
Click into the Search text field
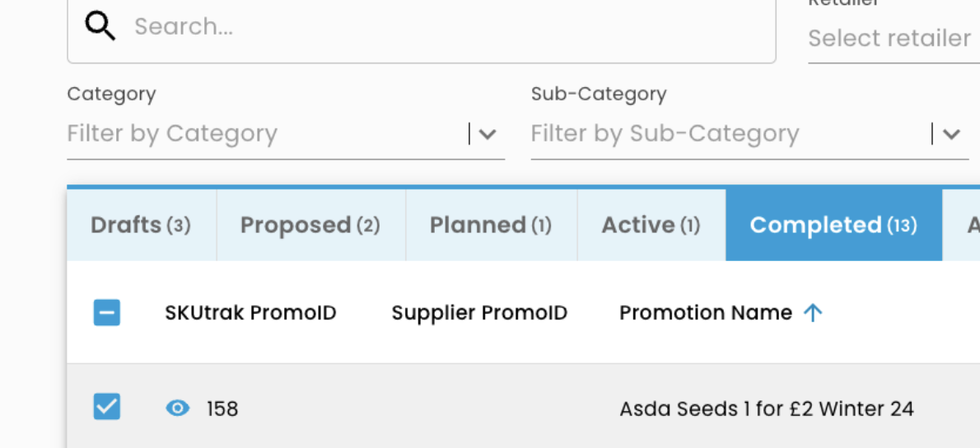click(445, 27)
